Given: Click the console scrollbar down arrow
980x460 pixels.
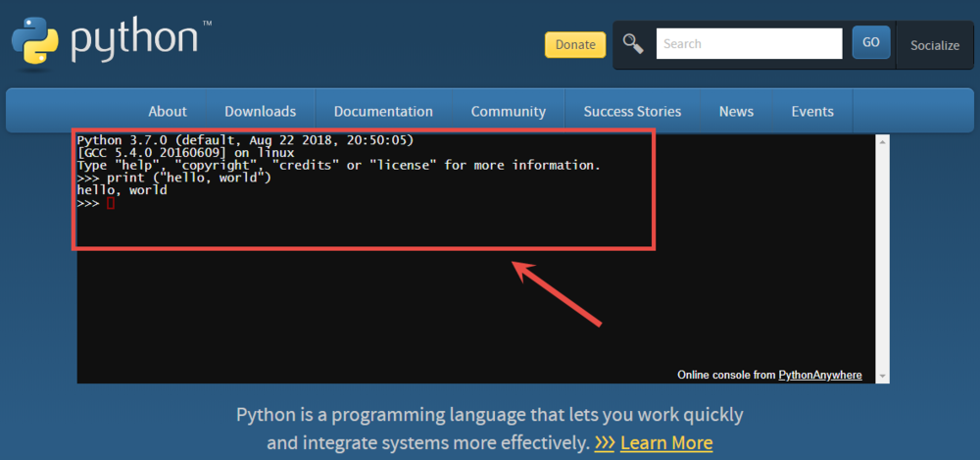Looking at the screenshot, I should point(882,376).
